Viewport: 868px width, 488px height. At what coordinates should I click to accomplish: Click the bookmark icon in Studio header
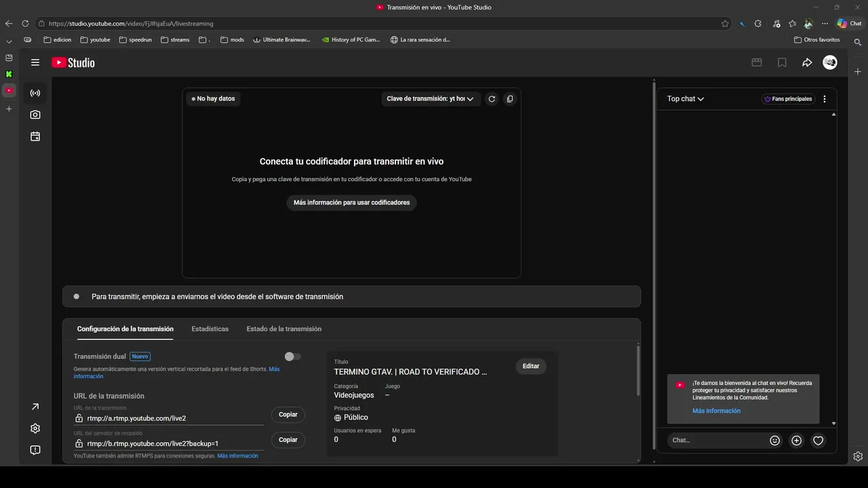782,62
